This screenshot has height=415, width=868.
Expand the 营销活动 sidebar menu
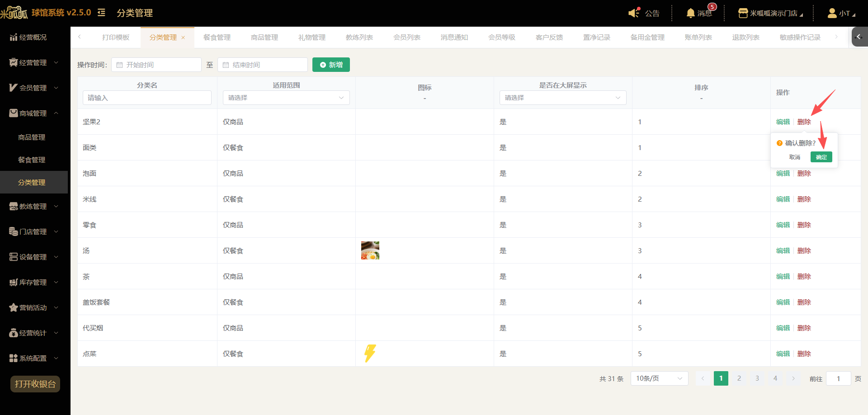tap(34, 307)
